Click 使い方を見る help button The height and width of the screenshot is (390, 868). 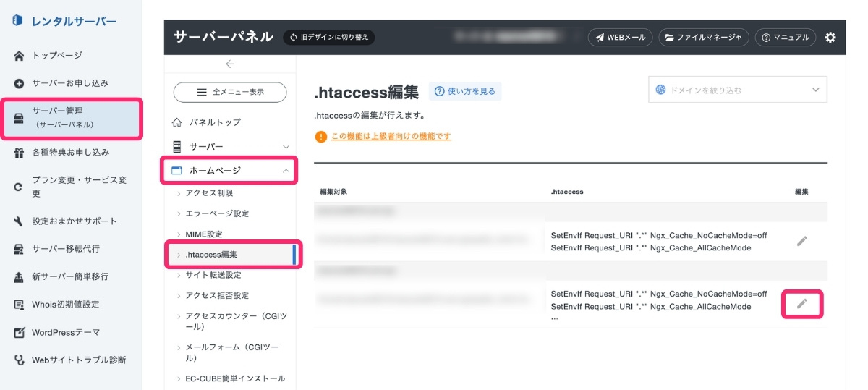465,91
